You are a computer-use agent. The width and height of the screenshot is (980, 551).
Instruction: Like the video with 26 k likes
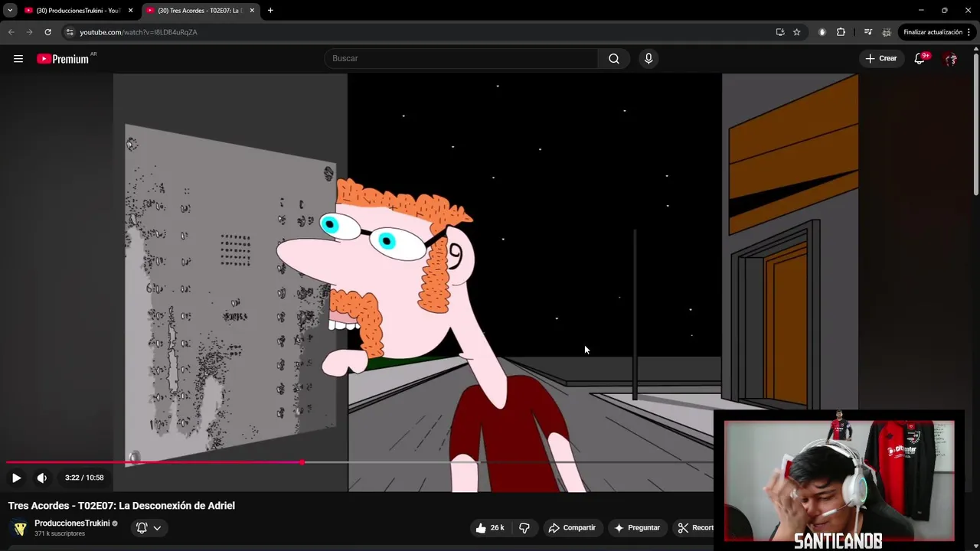click(x=489, y=527)
